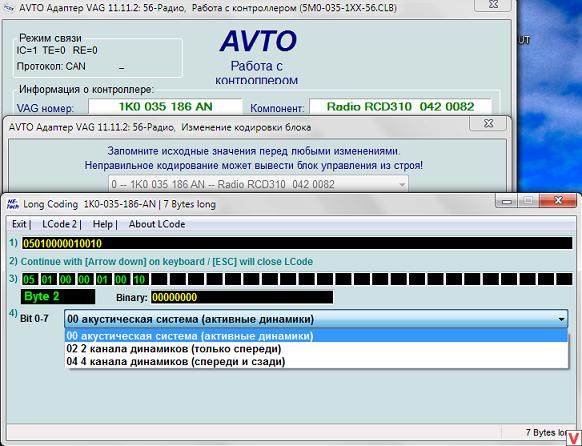The height and width of the screenshot is (446, 582).
Task: Click the AVTO logo text
Action: 258,41
